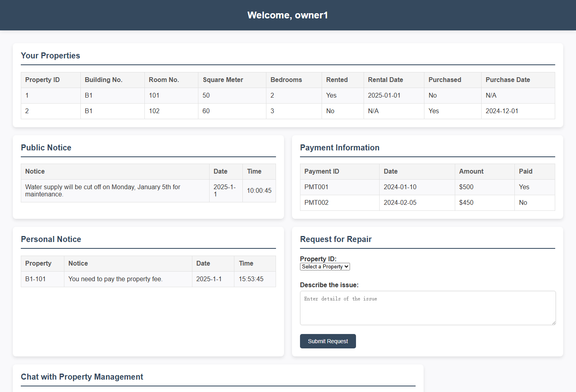Click the Submit Request button
The width and height of the screenshot is (576, 392).
click(x=328, y=341)
